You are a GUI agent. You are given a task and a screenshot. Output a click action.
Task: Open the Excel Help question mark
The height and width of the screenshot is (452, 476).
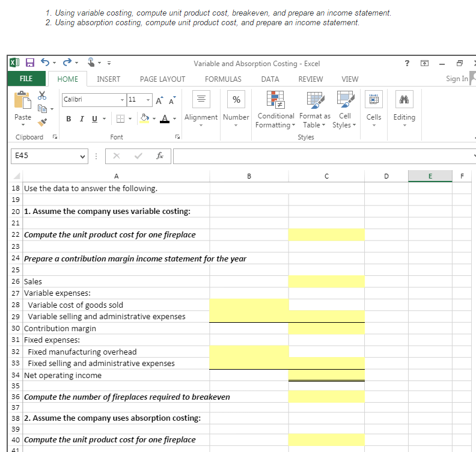pos(407,63)
